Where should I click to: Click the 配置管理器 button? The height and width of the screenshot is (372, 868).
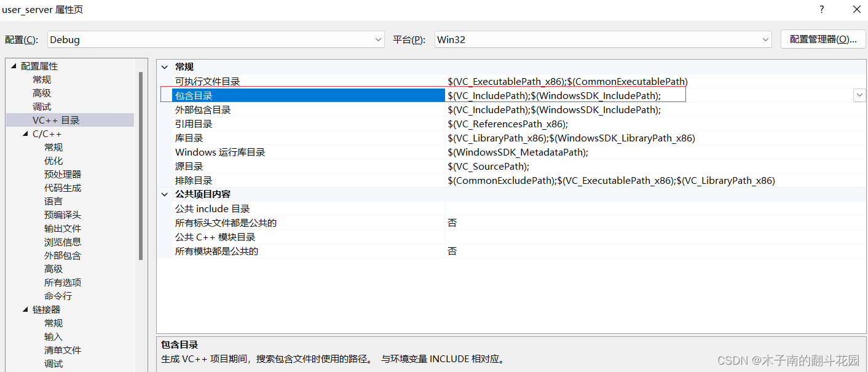(823, 39)
